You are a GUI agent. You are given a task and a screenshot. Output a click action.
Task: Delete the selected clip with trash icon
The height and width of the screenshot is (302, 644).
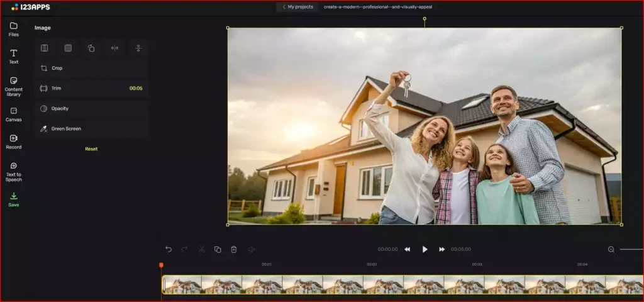click(234, 249)
